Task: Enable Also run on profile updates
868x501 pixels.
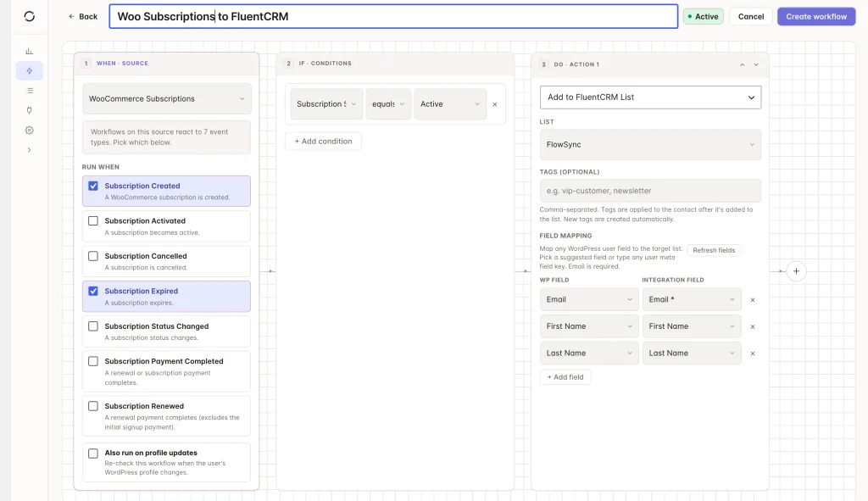Action: [x=93, y=454]
